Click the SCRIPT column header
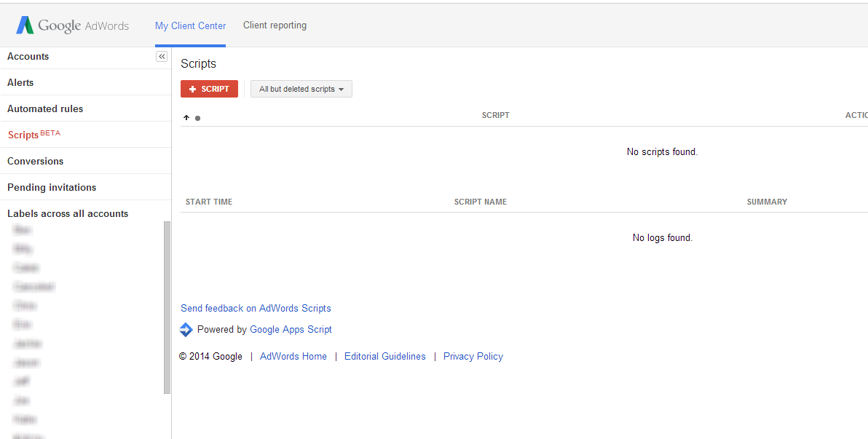The width and height of the screenshot is (868, 439). 495,115
